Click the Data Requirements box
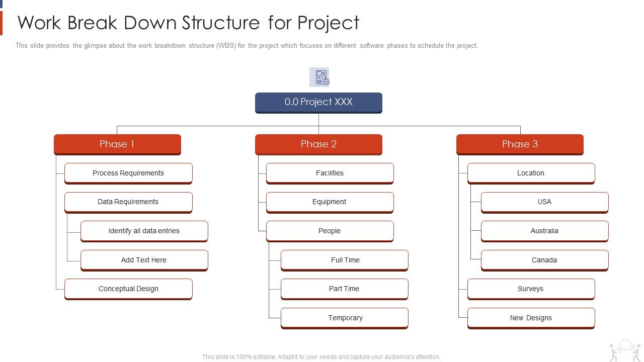644x362 pixels. click(128, 202)
